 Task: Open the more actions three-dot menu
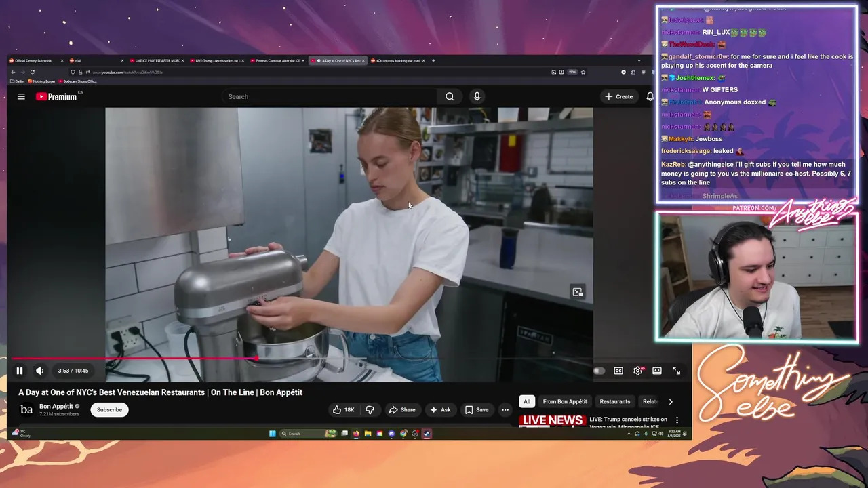coord(505,409)
